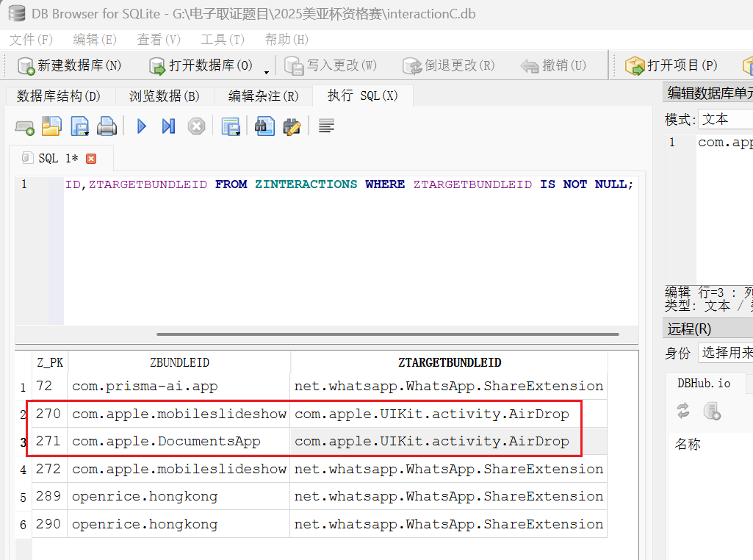
Task: Open the 模式 text mode dropdown
Action: (724, 119)
